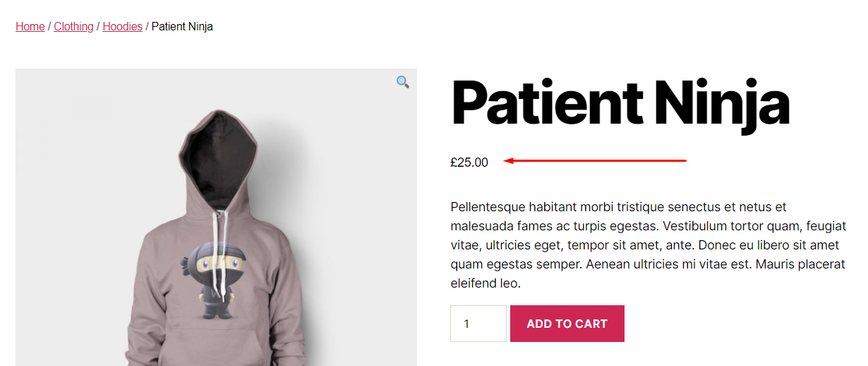Click the magnifier zoom icon on product image
The width and height of the screenshot is (868, 366).
pos(402,82)
